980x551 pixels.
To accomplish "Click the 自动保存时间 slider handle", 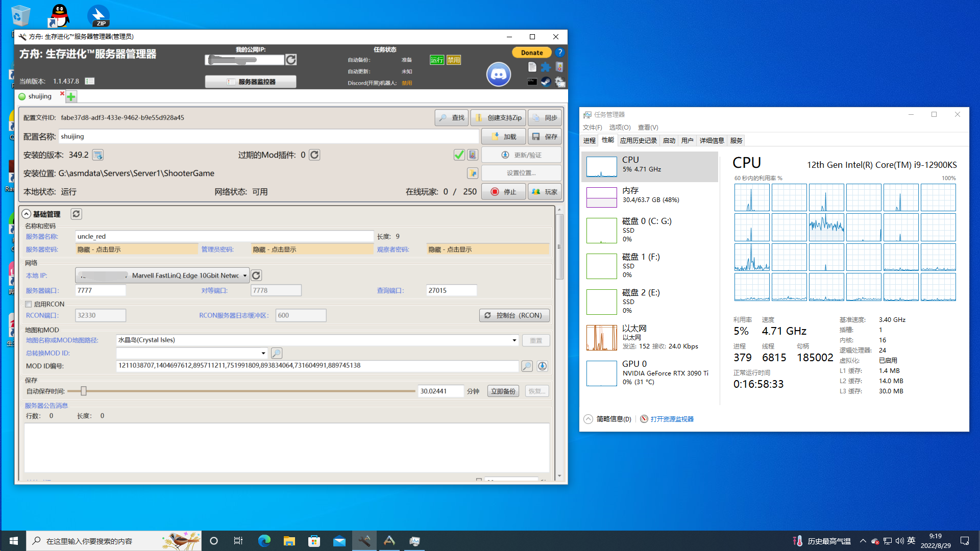I will [x=83, y=391].
